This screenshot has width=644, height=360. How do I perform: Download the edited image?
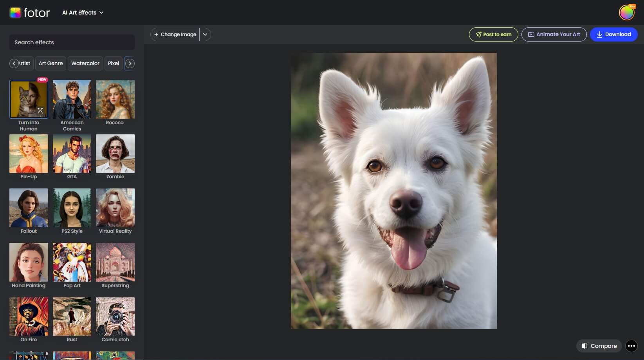pos(613,34)
